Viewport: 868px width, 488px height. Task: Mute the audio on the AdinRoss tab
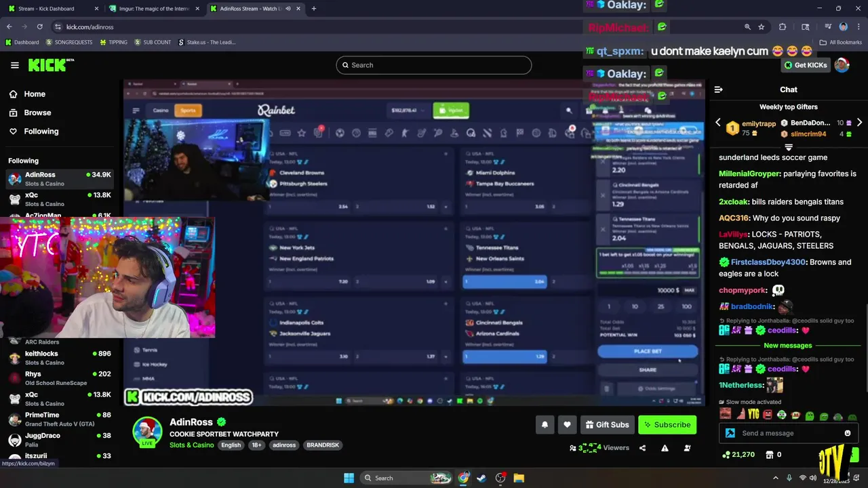[288, 9]
